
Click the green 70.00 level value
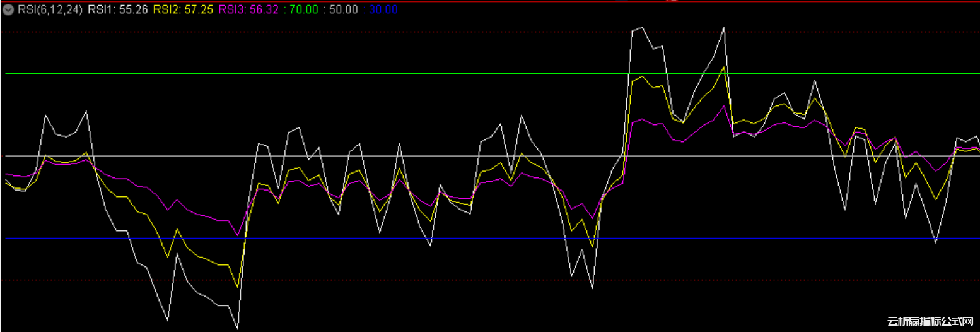(x=305, y=10)
